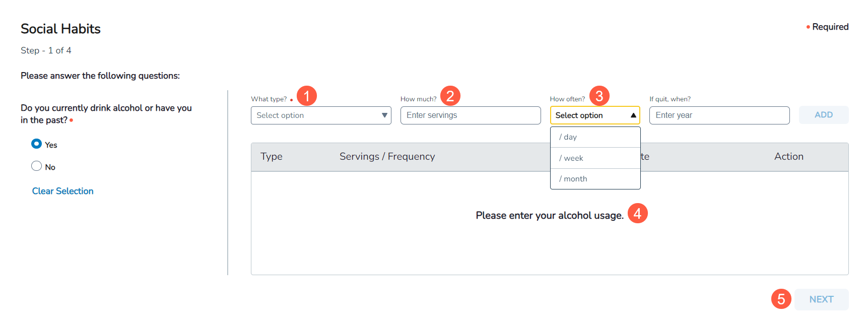Select the No radio button
The image size is (868, 320).
coord(36,166)
